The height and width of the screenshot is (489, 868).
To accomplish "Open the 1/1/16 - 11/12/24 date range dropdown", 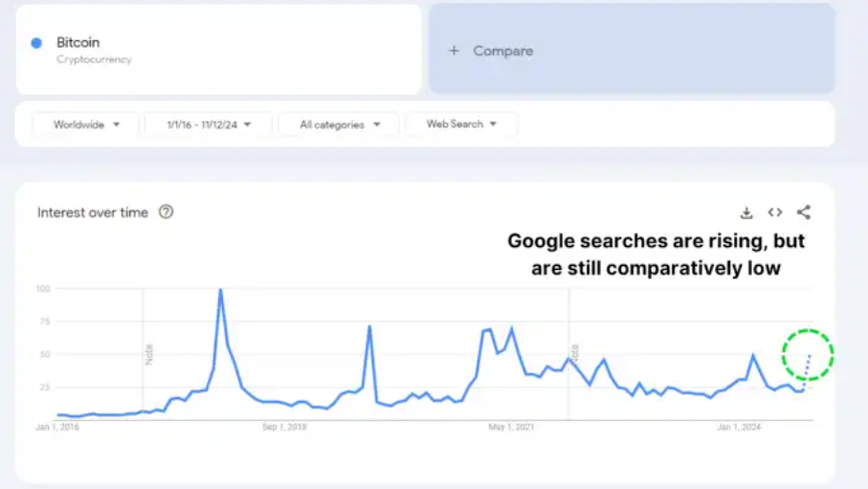I will point(208,124).
